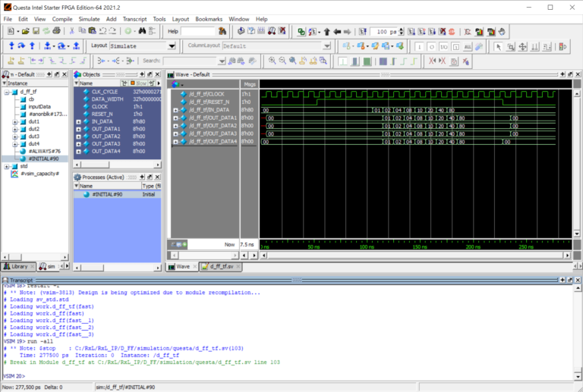Click the Find Next Transition icon
583x392 pixels.
(42, 61)
